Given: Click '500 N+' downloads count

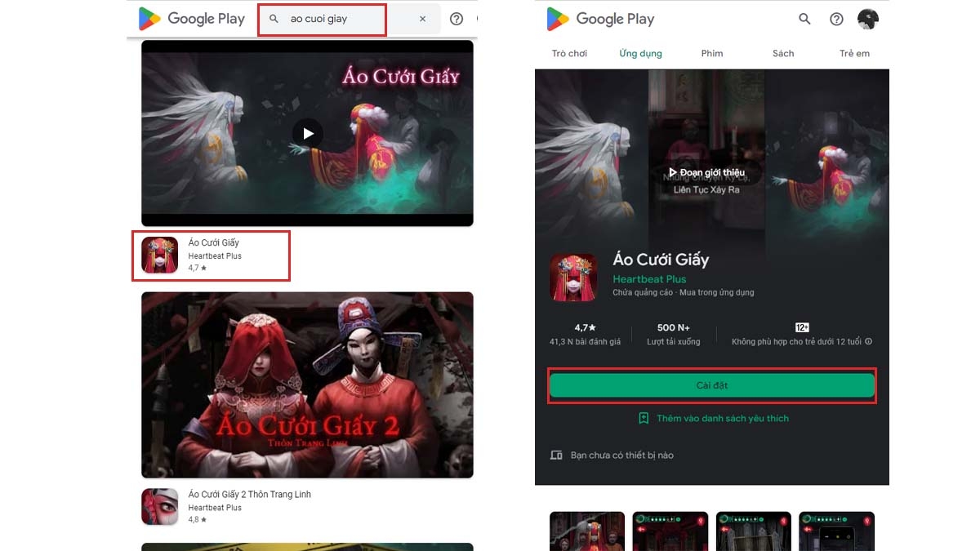Looking at the screenshot, I should tap(673, 327).
